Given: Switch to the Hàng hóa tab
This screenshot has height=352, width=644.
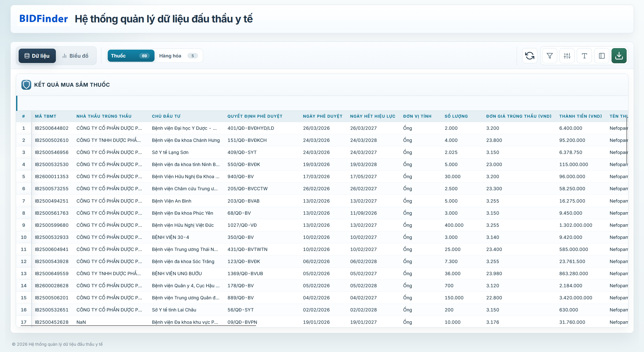Looking at the screenshot, I should tap(170, 56).
